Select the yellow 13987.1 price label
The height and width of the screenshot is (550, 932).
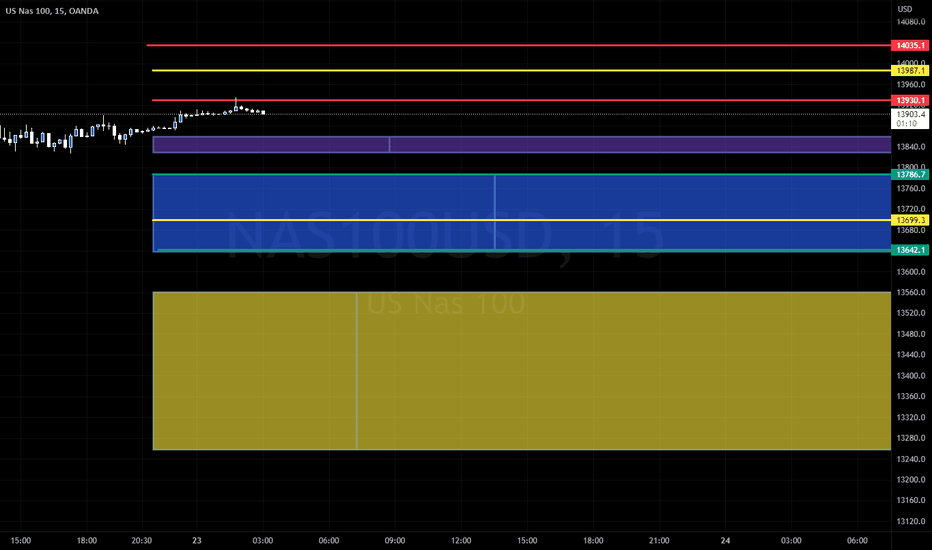[909, 71]
